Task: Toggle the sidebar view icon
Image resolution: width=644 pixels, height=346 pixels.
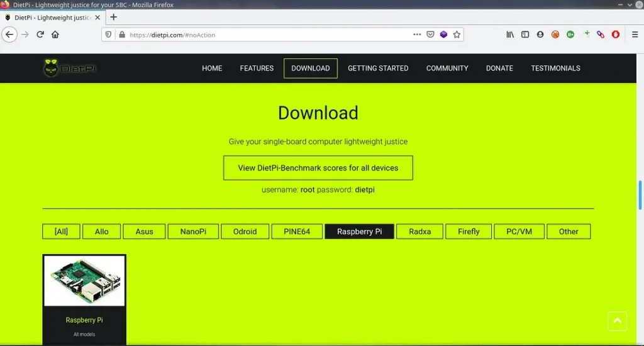Action: pos(525,35)
